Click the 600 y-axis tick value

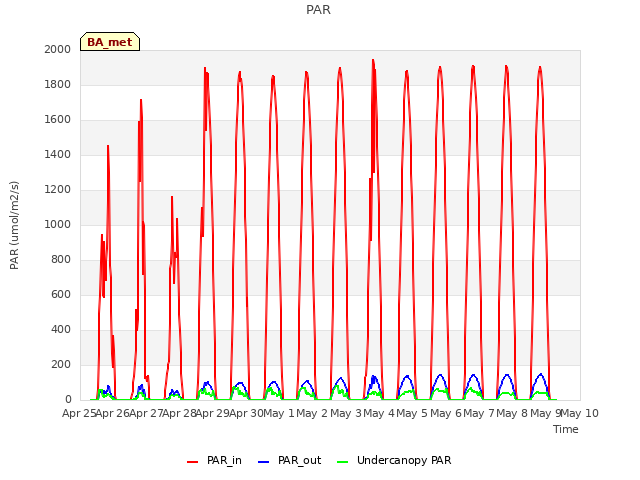[61, 294]
